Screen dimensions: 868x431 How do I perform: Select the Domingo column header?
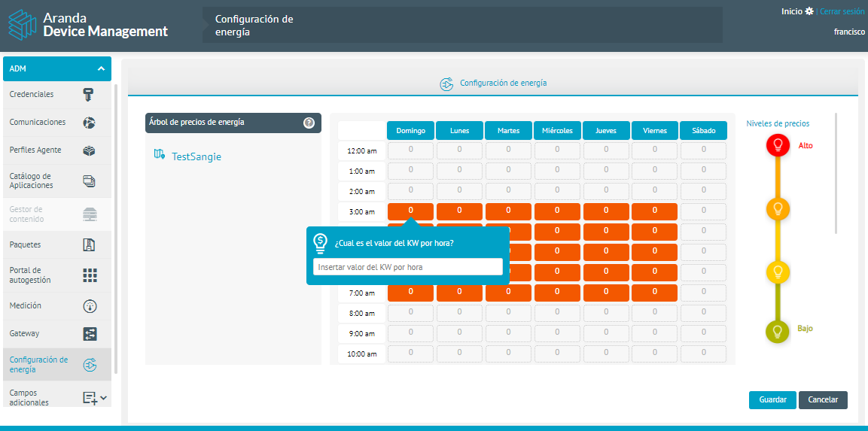pyautogui.click(x=410, y=131)
